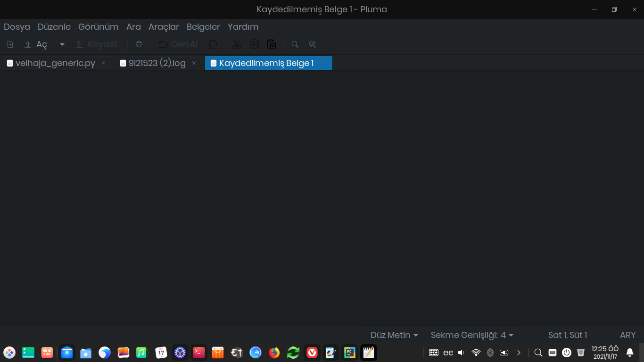Open the image viewer taskbar icon
This screenshot has height=362, width=644.
(124, 353)
